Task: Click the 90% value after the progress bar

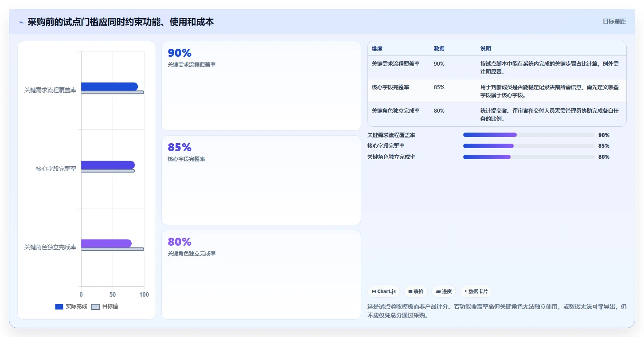Action: (604, 135)
